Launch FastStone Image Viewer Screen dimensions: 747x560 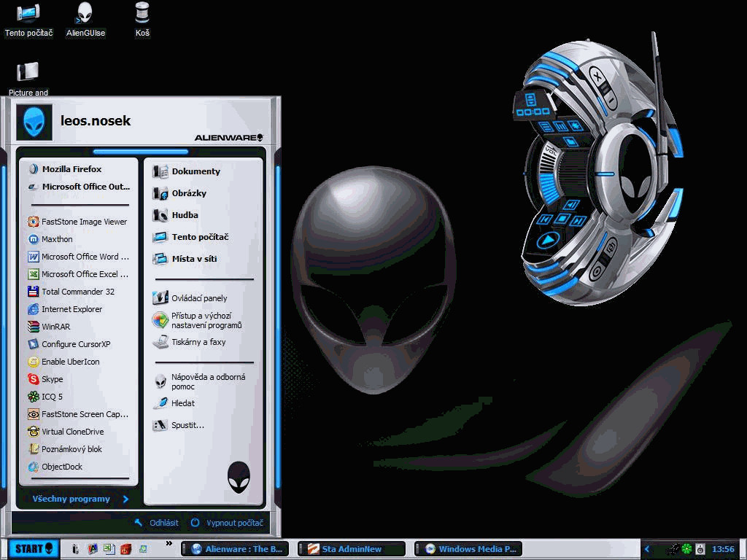[79, 222]
